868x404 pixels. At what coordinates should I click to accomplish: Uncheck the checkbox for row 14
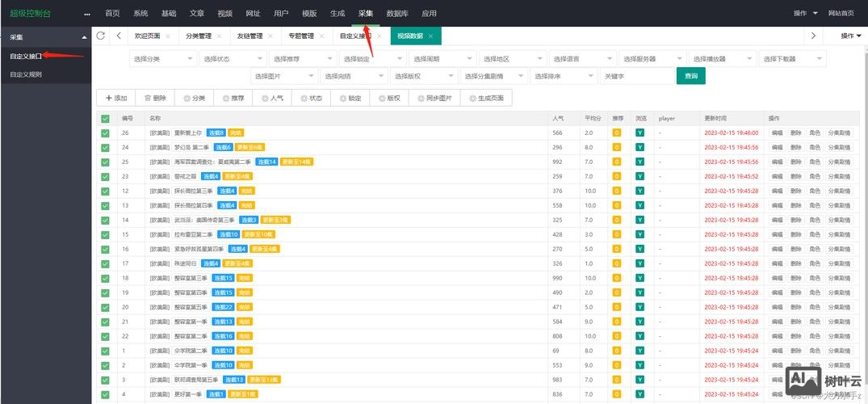105,220
